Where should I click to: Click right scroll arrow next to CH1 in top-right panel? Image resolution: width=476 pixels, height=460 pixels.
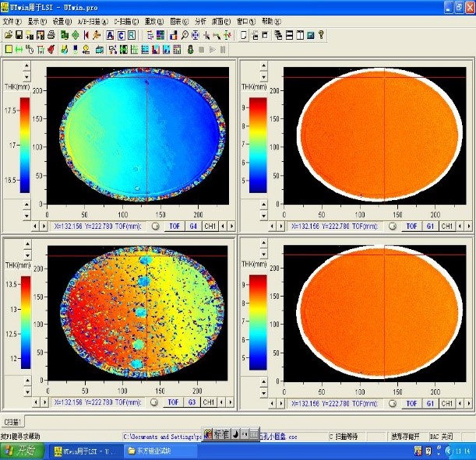466,226
